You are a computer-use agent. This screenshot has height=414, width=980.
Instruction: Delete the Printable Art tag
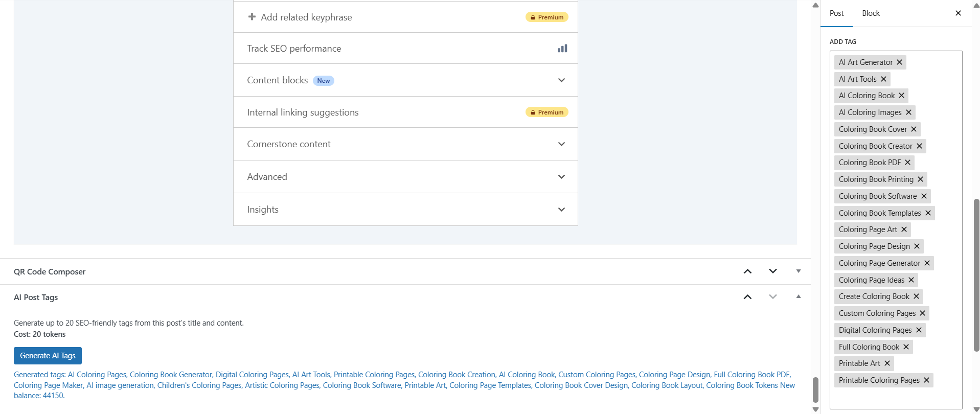point(887,363)
